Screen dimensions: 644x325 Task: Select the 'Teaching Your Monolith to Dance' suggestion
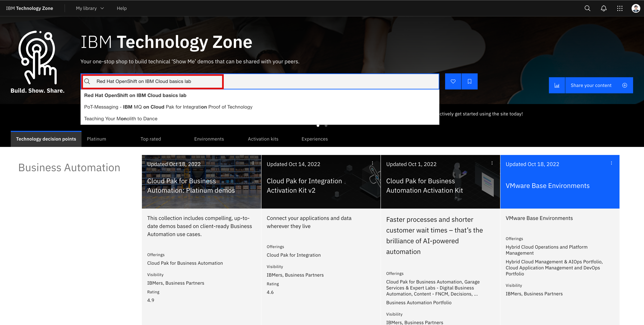121,118
